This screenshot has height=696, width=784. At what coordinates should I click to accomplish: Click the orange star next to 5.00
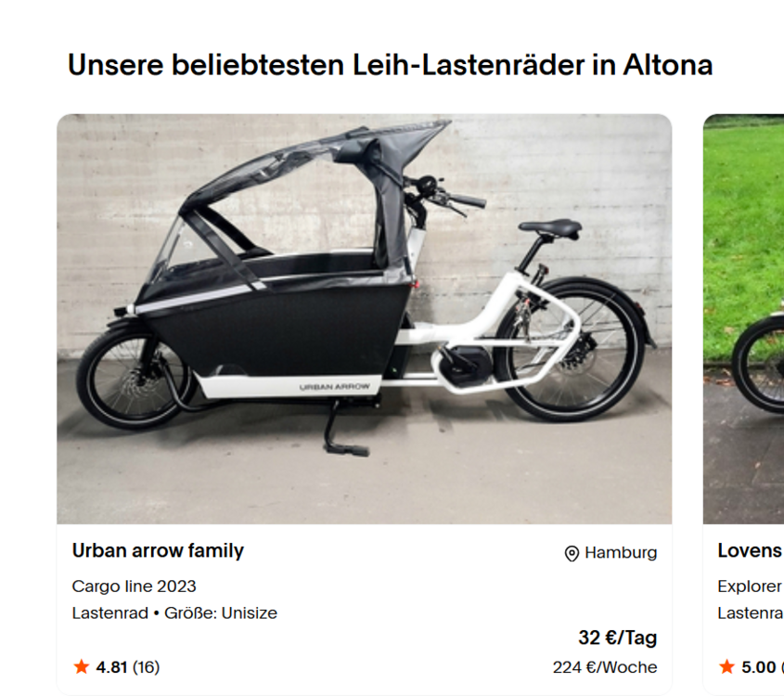click(726, 666)
